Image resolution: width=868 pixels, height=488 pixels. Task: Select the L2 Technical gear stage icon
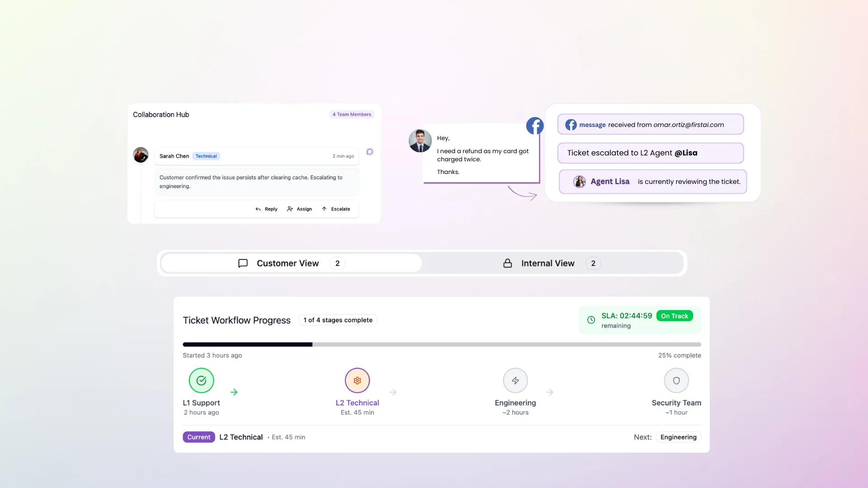[x=357, y=380]
